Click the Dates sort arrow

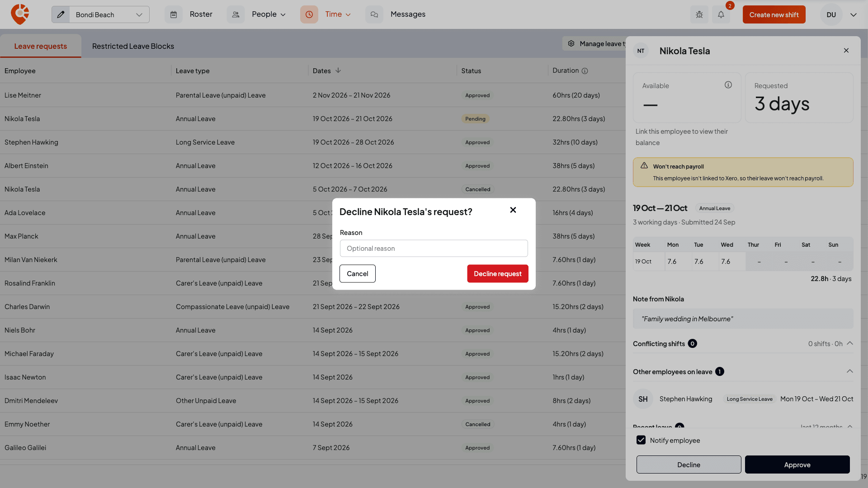338,70
